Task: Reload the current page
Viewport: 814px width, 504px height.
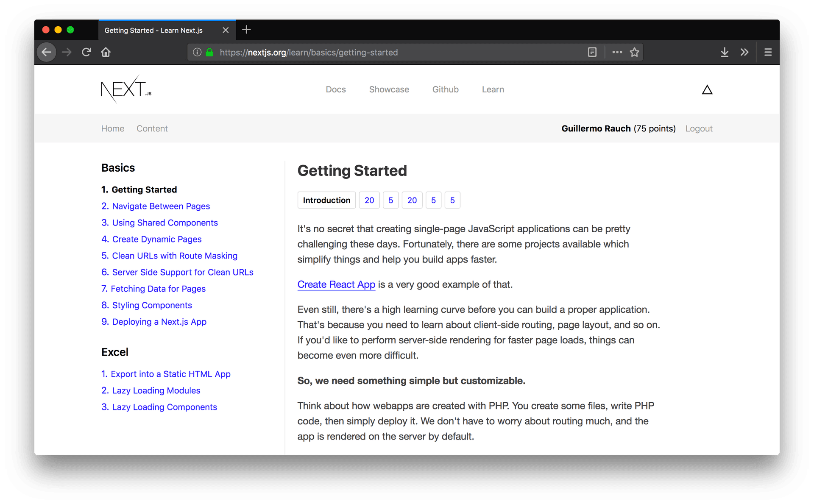Action: point(86,52)
